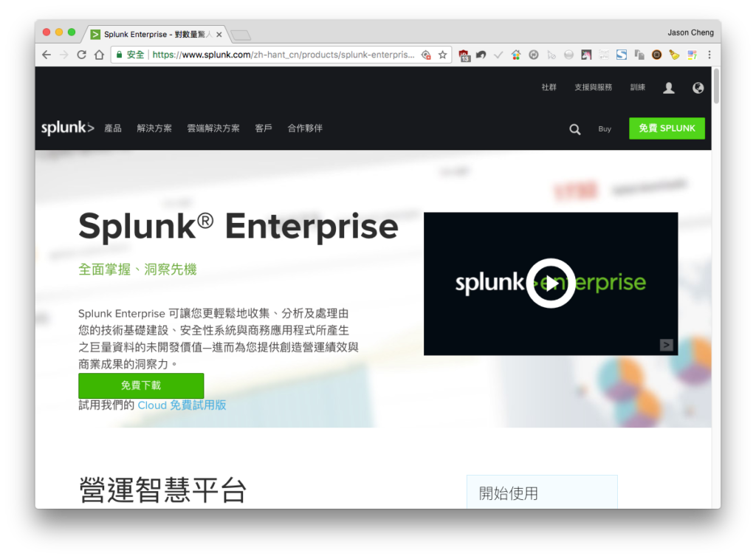Open the browser home page icon
Image resolution: width=756 pixels, height=559 pixels.
tap(100, 55)
